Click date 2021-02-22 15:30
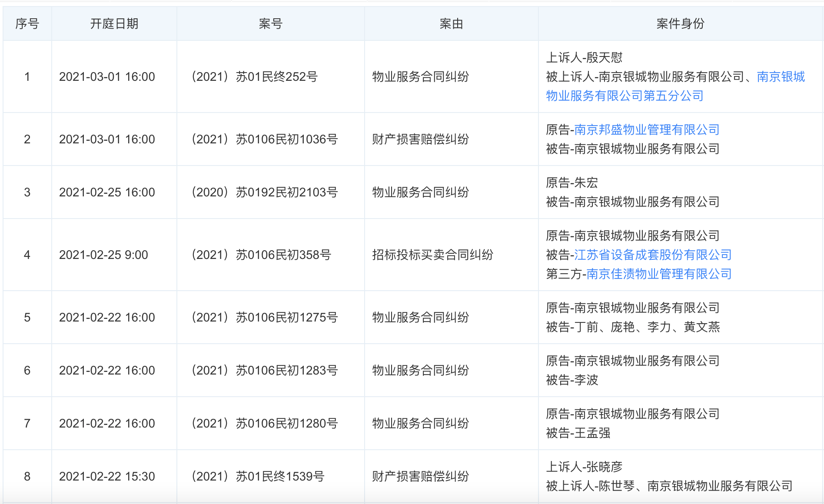 tap(107, 476)
